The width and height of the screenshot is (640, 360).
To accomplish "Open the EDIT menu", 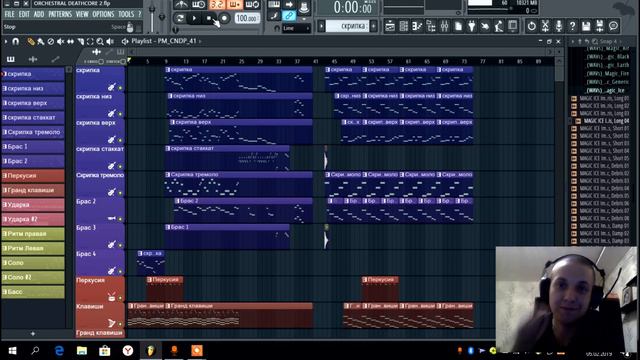I will 24,14.
